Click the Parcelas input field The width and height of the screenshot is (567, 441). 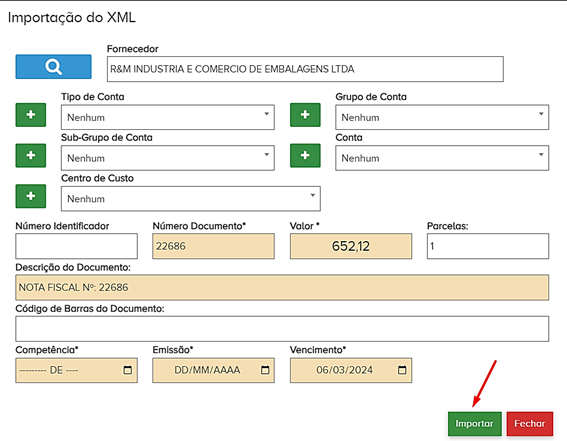click(488, 246)
